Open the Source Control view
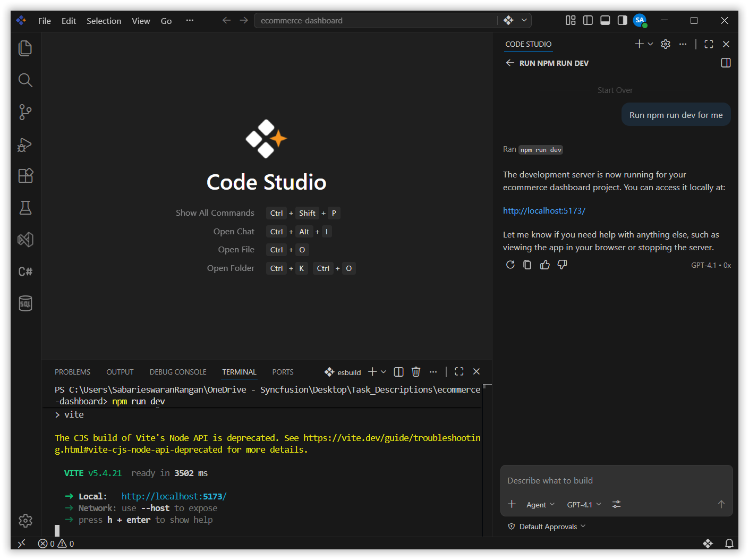Screen dimensions: 749x560 coord(25,112)
